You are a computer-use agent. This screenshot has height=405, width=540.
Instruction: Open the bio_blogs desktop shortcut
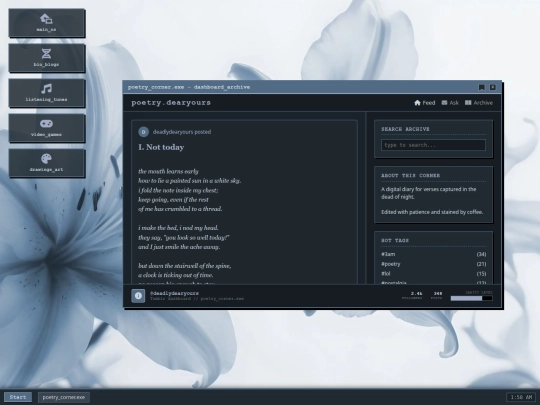tap(47, 58)
